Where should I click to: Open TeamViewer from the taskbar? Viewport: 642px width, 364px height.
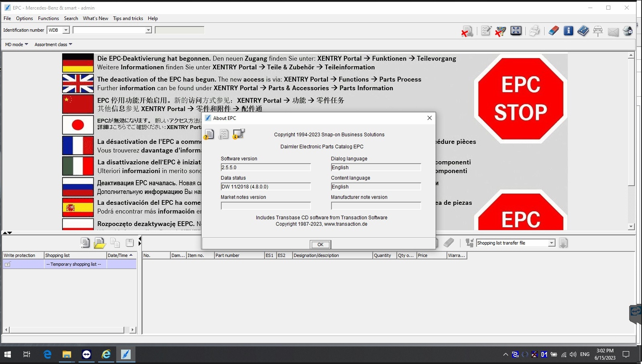[x=86, y=354]
